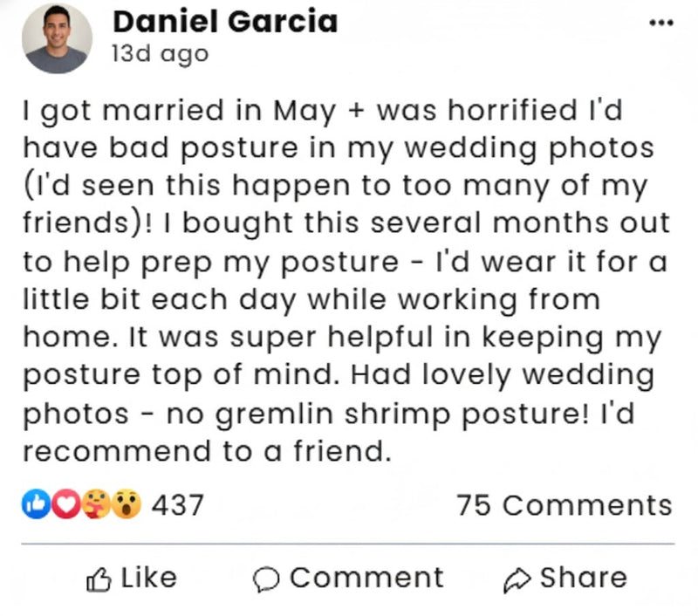Open the 75 Comments link

pos(564,505)
